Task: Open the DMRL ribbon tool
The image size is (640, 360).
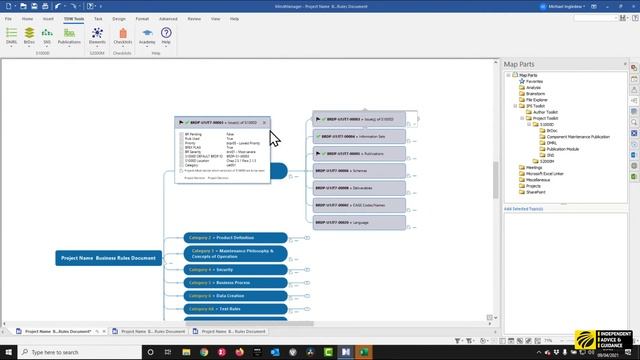Action: pyautogui.click(x=11, y=36)
